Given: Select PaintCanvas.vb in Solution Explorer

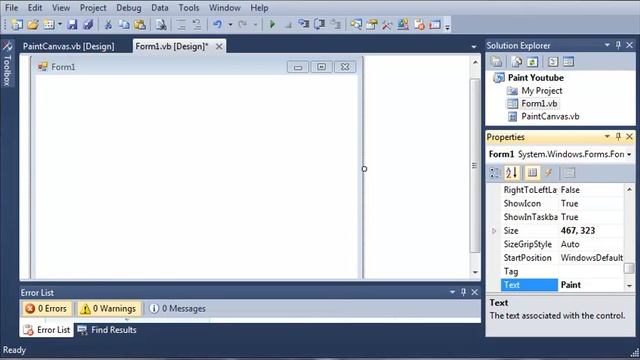Looking at the screenshot, I should click(550, 117).
